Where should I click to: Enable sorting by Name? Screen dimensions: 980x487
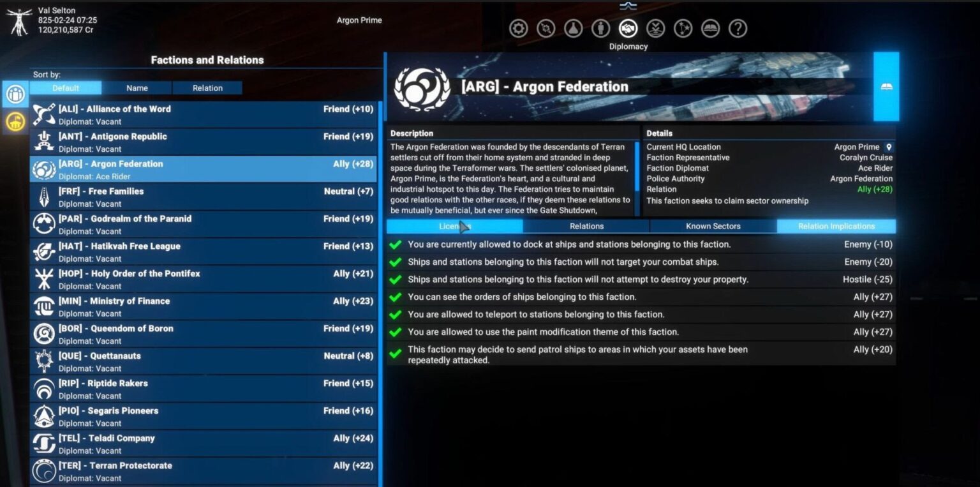tap(137, 87)
